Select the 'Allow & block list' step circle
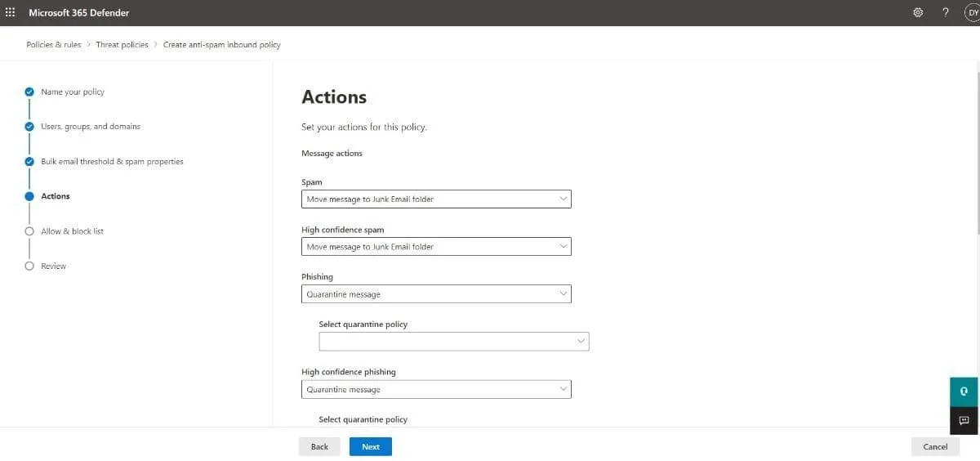The width and height of the screenshot is (980, 461). 29,231
